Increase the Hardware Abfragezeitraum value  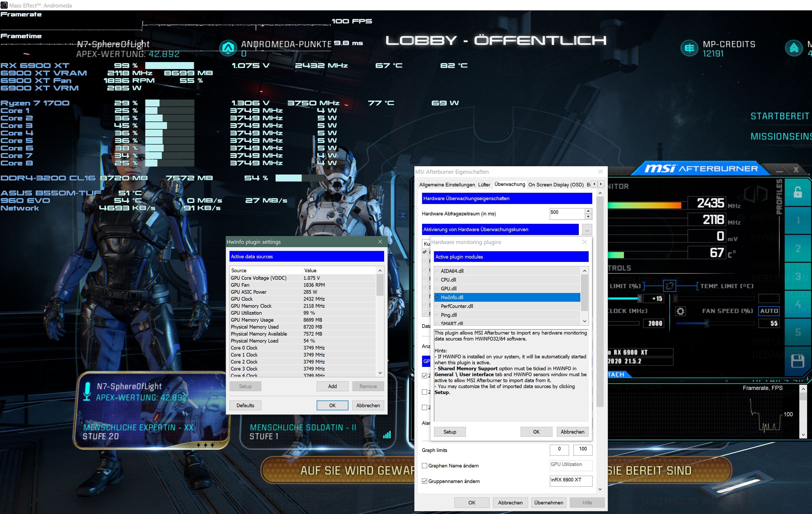click(x=588, y=211)
